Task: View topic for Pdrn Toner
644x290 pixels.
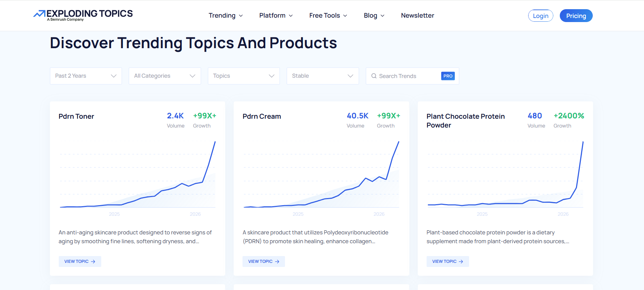Action: [x=80, y=262]
